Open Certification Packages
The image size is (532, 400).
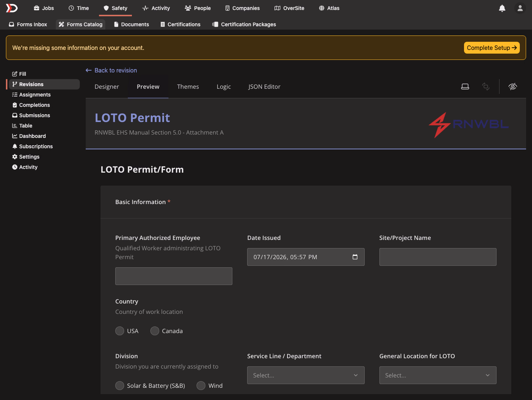244,24
